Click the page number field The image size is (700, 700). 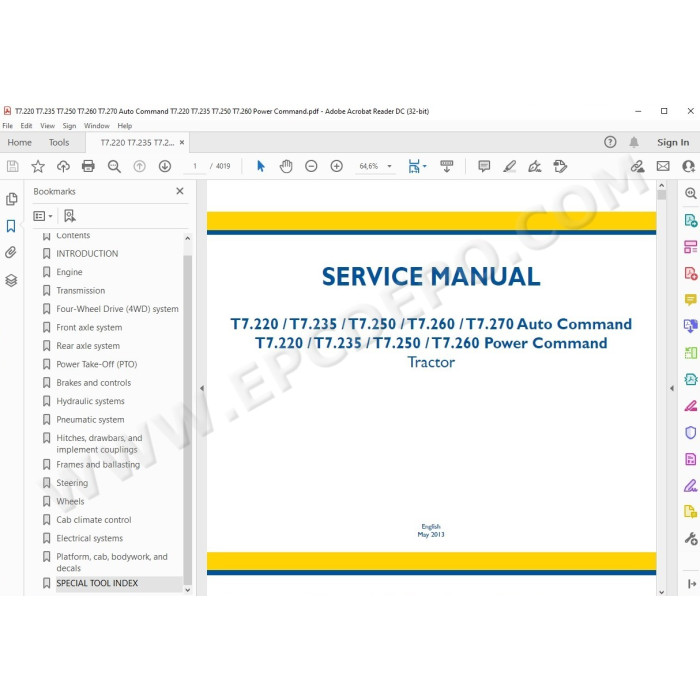click(x=195, y=166)
